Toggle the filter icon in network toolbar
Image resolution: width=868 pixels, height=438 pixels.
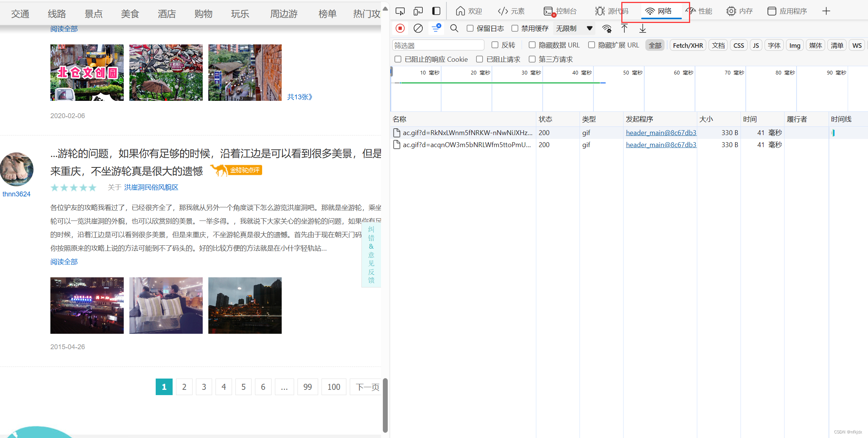pos(436,29)
